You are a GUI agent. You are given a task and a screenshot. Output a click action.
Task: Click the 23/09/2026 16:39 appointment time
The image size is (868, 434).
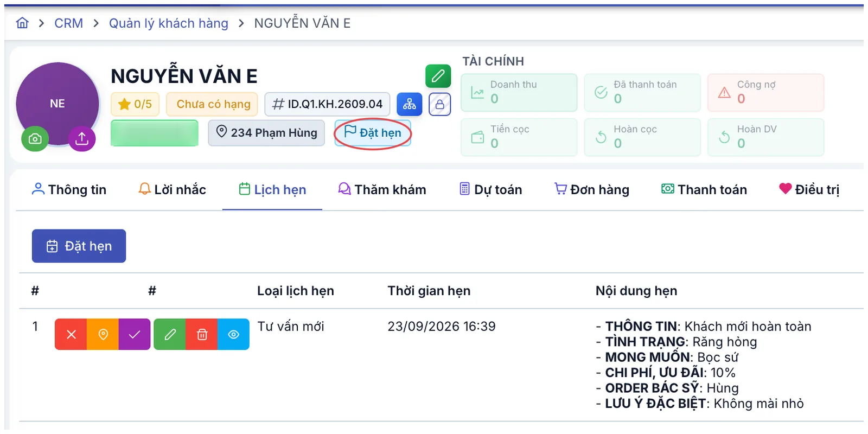[x=442, y=326]
